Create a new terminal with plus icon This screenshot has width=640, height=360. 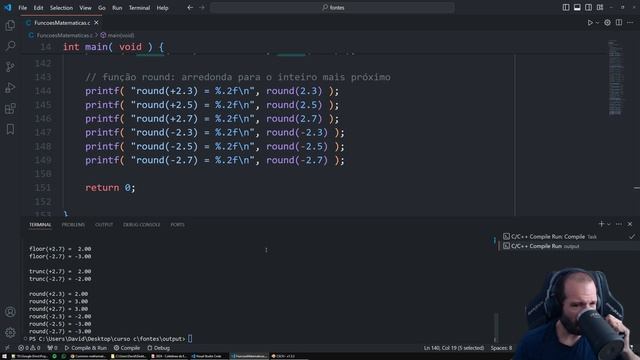[x=601, y=224]
